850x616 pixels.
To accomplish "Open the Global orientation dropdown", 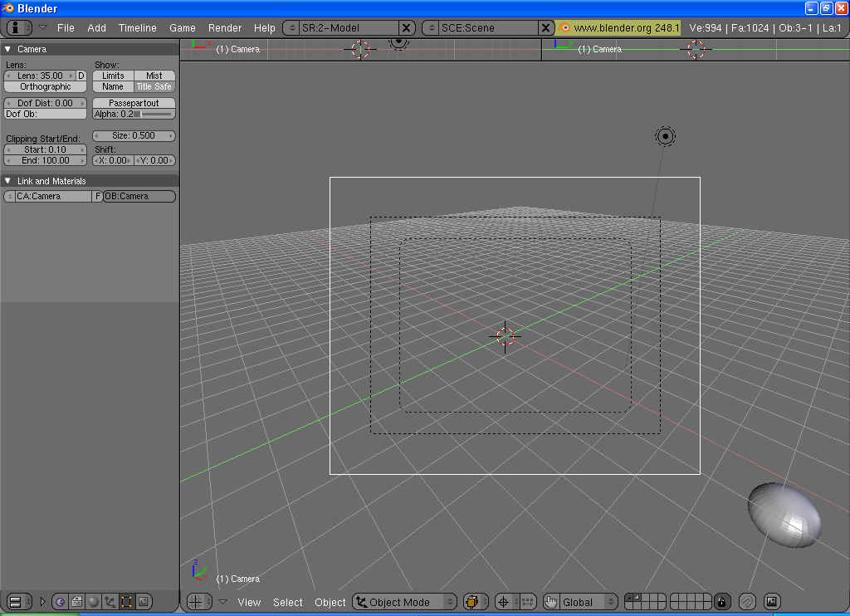I will [581, 602].
